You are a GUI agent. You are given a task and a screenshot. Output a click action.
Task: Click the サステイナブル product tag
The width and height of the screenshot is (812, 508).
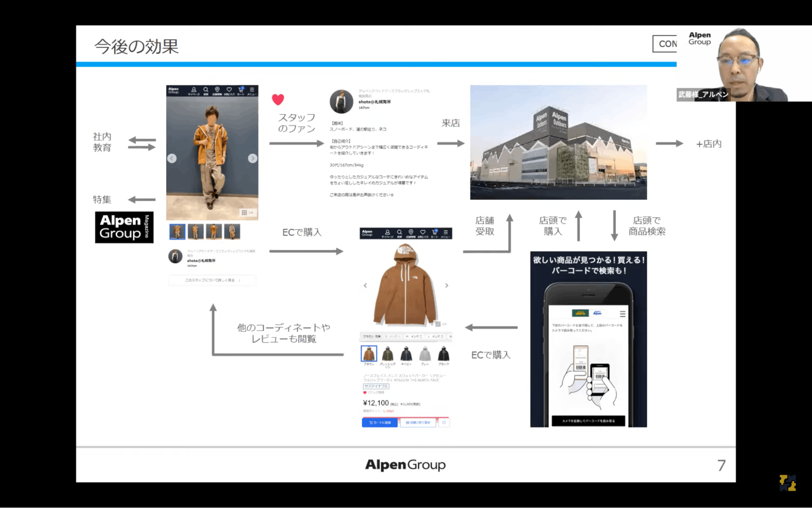pyautogui.click(x=376, y=386)
